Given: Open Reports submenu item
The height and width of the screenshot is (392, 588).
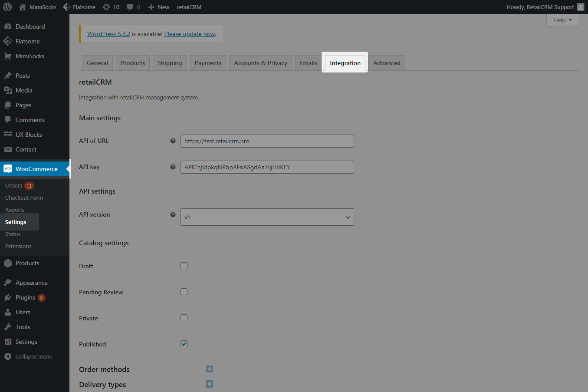Looking at the screenshot, I should tap(15, 210).
